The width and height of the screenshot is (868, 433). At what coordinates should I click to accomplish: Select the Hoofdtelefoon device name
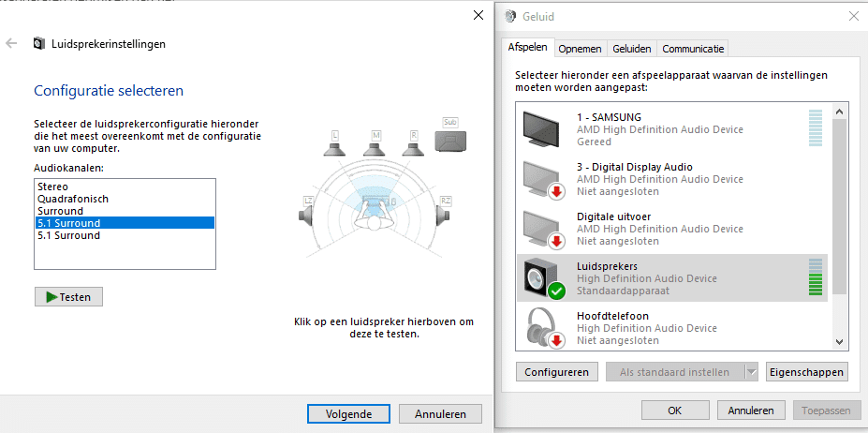[612, 316]
